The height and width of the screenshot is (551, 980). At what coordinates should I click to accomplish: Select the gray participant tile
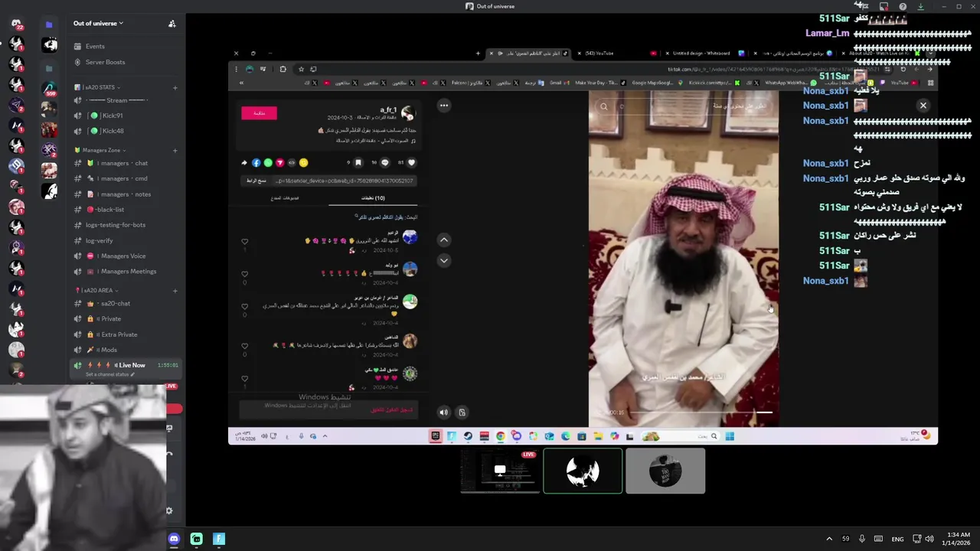[665, 471]
